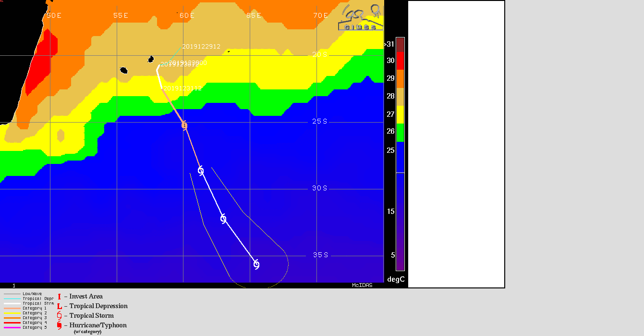Click the 25S latitude label
Screen dimensions: 644x336
[320, 122]
